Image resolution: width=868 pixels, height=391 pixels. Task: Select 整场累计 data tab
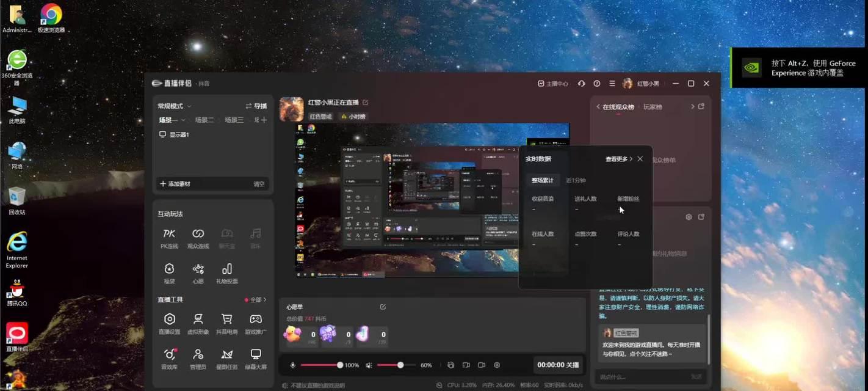[543, 180]
